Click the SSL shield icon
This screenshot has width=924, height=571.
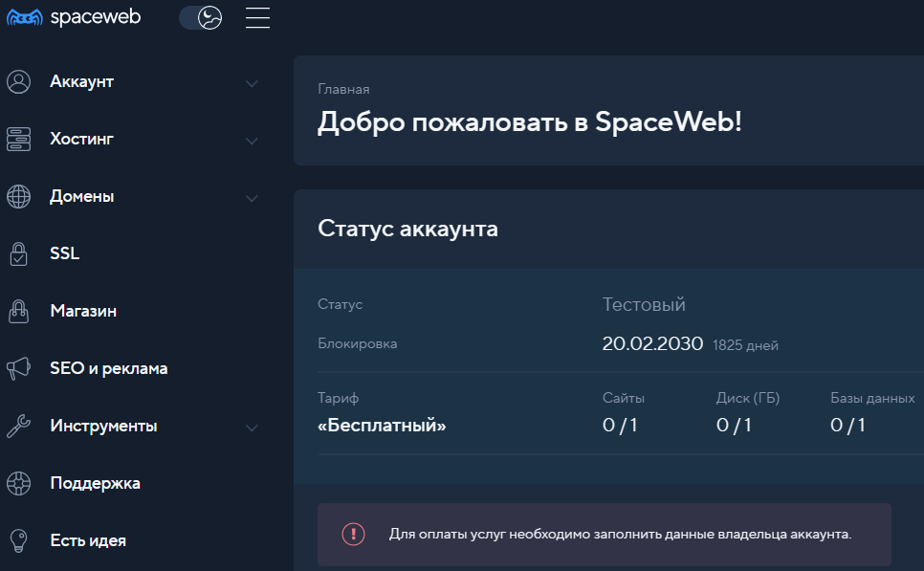click(18, 253)
